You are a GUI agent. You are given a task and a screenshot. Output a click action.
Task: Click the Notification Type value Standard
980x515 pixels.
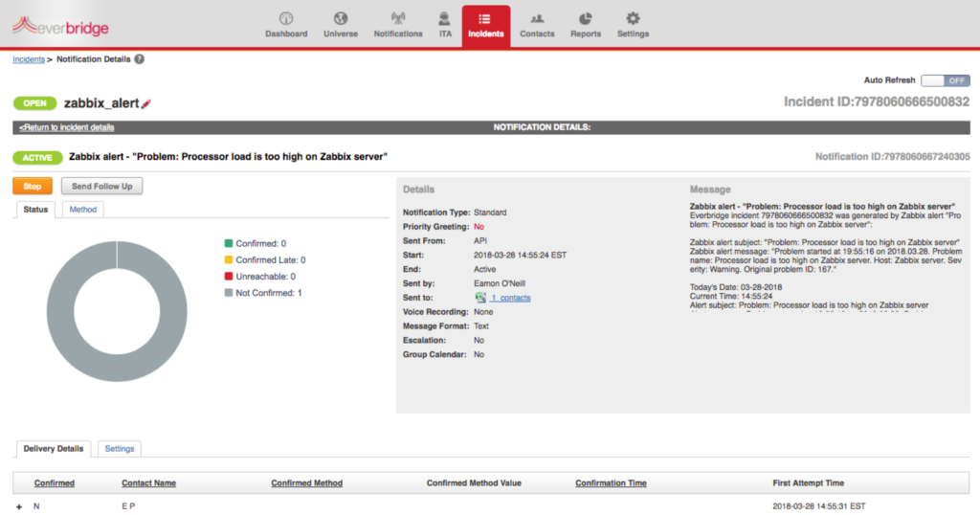pyautogui.click(x=490, y=213)
